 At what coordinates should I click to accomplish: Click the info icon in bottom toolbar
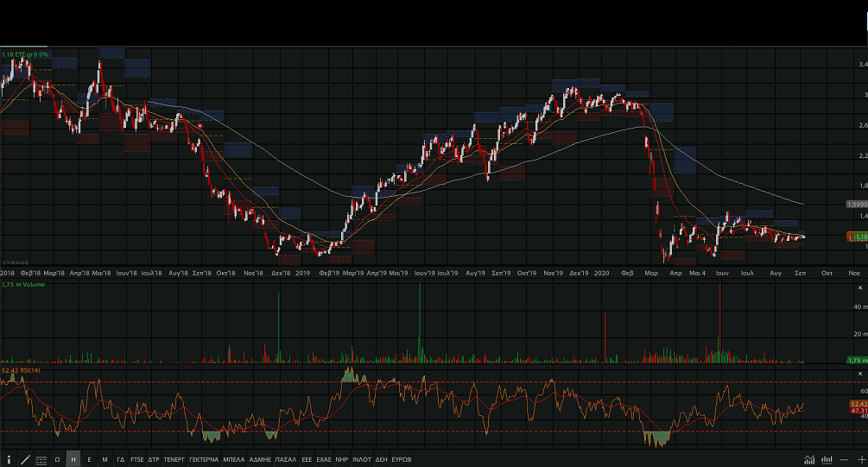coord(10,459)
